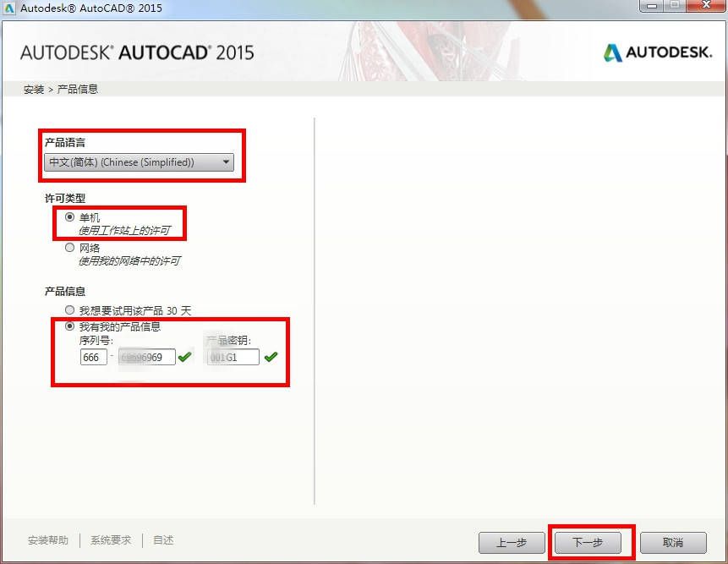Choose the 我想要试用该产品 30 天 option
The image size is (728, 564).
(x=69, y=309)
